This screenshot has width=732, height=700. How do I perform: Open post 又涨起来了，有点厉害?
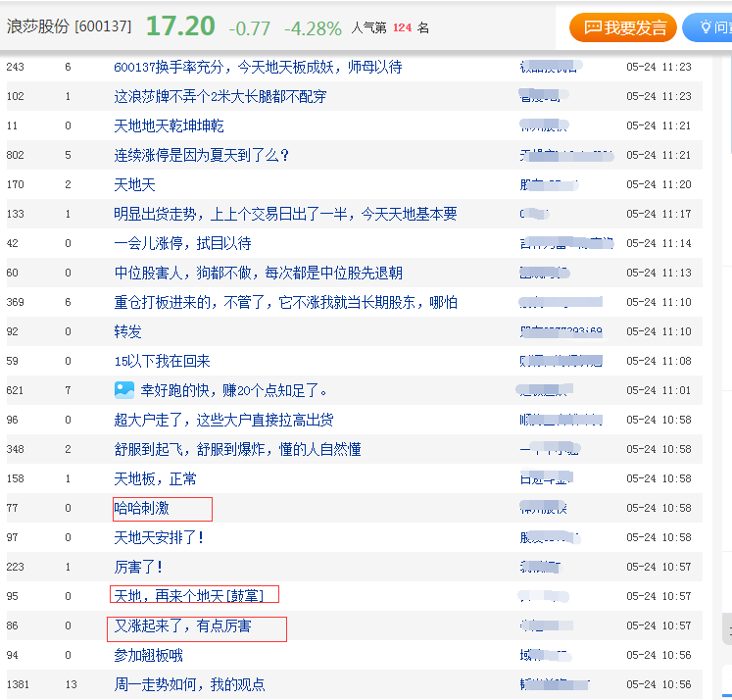pos(182,626)
